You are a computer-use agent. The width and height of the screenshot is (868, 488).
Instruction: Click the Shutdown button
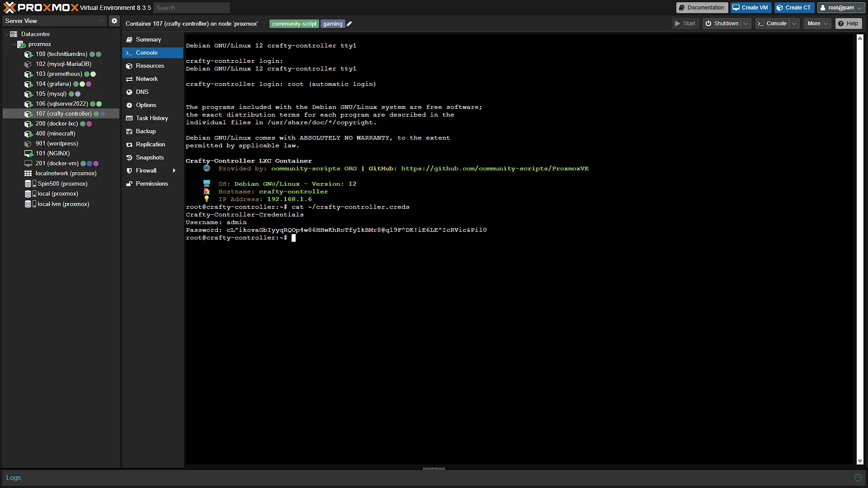[x=722, y=23]
